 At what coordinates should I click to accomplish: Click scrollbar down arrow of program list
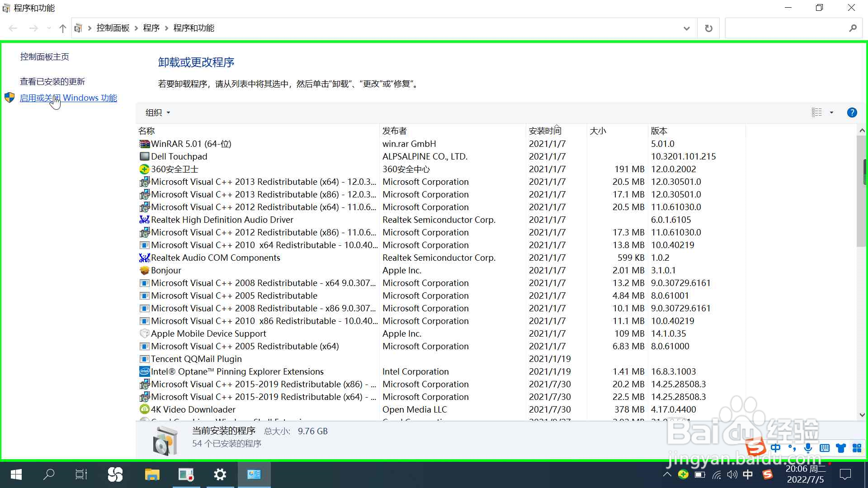coord(862,415)
